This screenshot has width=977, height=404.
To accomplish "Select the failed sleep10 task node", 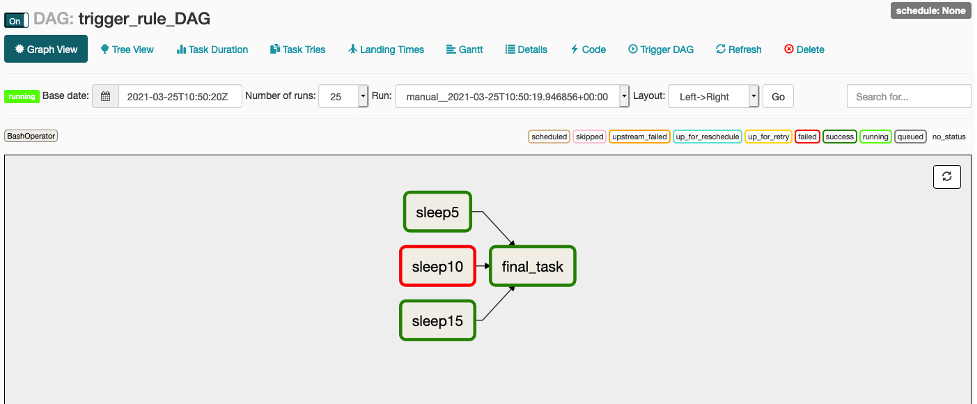I will pos(436,267).
